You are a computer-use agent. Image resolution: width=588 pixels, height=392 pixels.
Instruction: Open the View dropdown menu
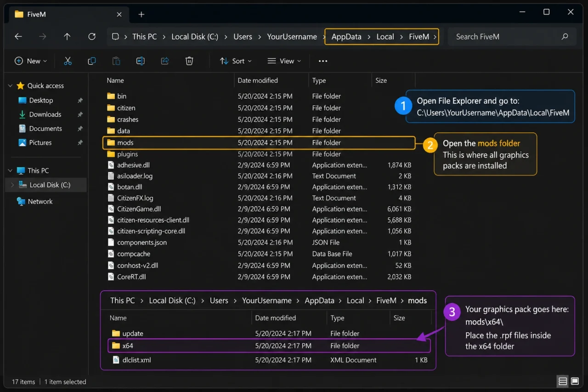tap(284, 61)
